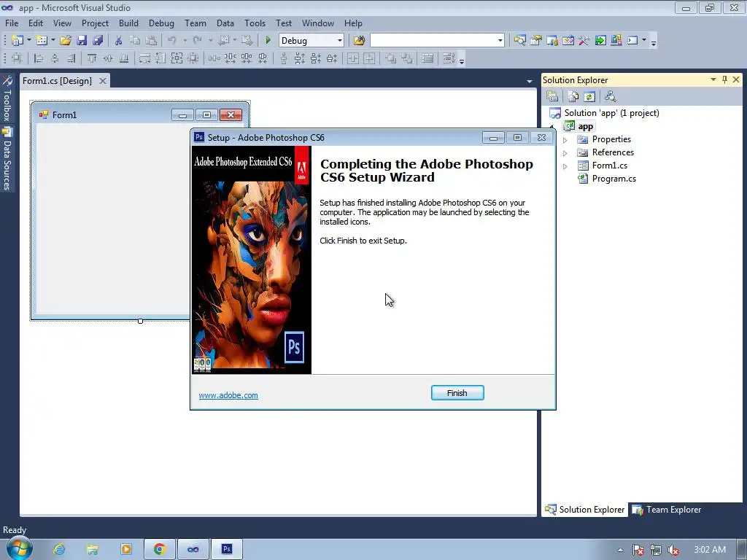Click the 3:02 AM taskbar clock
Image resolution: width=747 pixels, height=560 pixels.
click(x=710, y=550)
